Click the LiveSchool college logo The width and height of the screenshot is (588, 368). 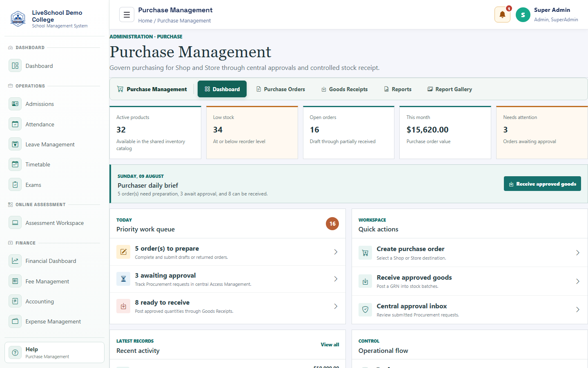click(18, 19)
